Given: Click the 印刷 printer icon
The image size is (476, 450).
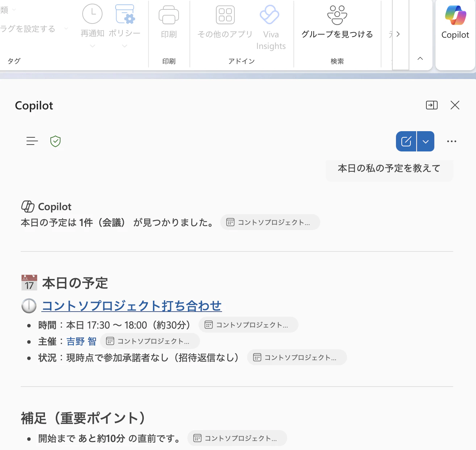Looking at the screenshot, I should coord(169,14).
